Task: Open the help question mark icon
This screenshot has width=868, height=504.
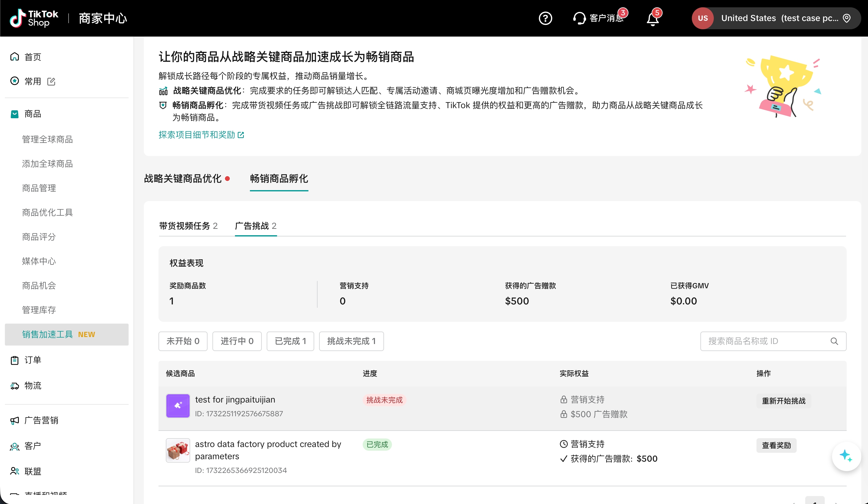Action: [545, 18]
